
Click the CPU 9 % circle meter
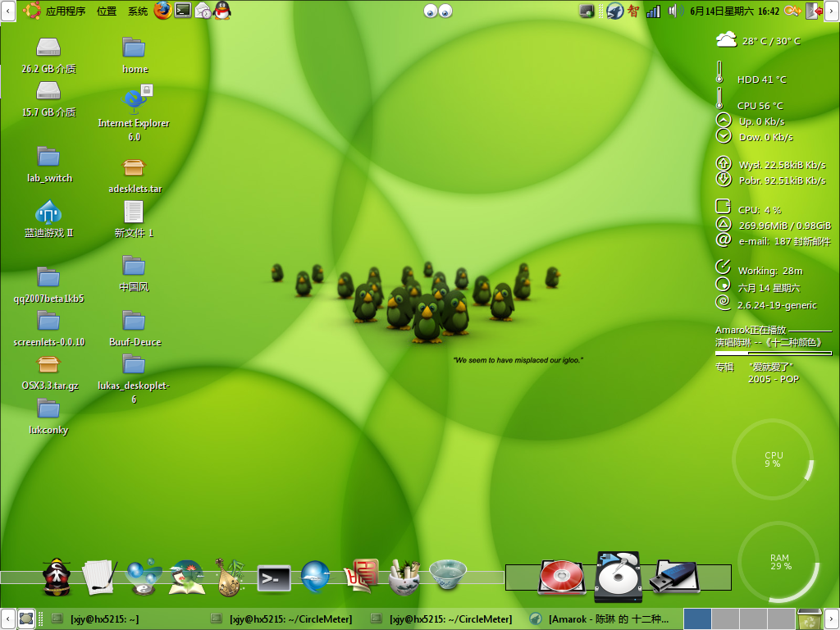pos(773,459)
